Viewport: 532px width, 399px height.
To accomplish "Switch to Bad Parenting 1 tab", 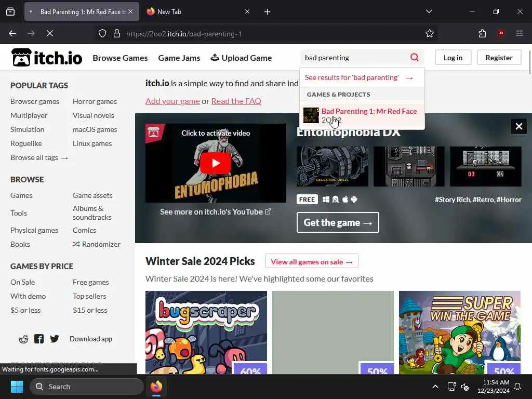I will pyautogui.click(x=82, y=11).
